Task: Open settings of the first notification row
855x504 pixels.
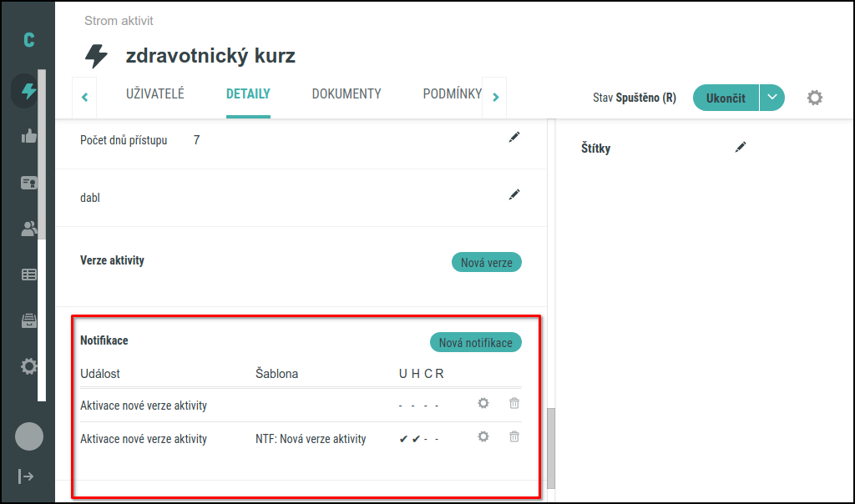Action: pyautogui.click(x=483, y=402)
